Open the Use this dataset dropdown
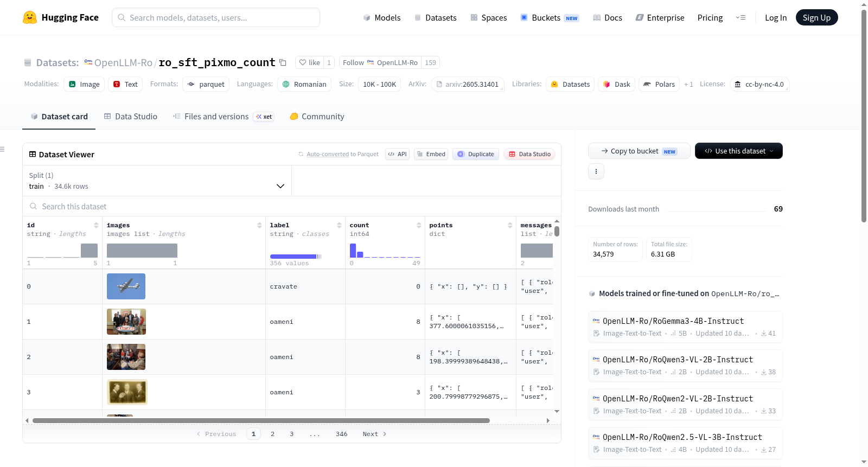Screen dimensions: 868x467 point(738,151)
